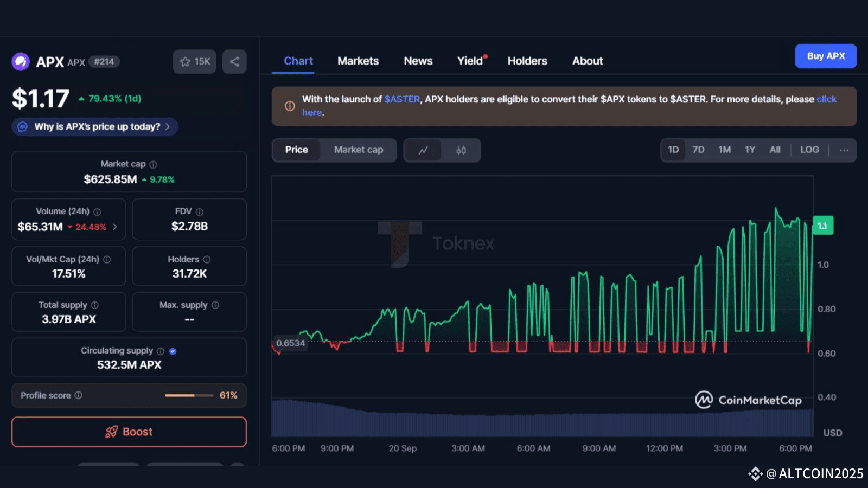Open Total supply info icon

(x=95, y=305)
